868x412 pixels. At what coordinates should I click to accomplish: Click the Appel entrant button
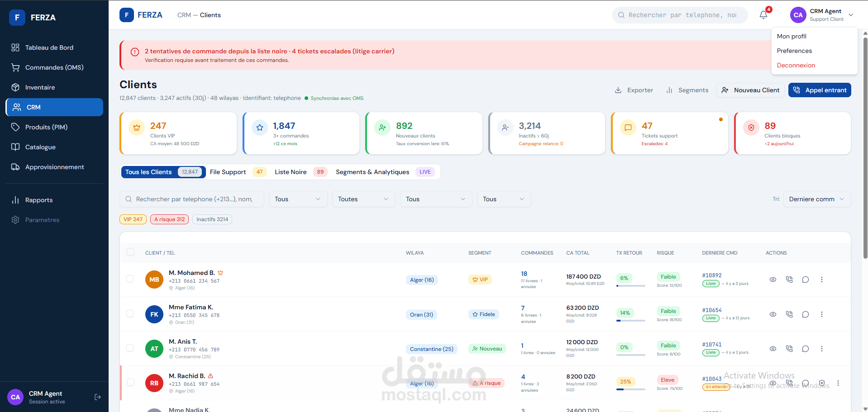820,90
